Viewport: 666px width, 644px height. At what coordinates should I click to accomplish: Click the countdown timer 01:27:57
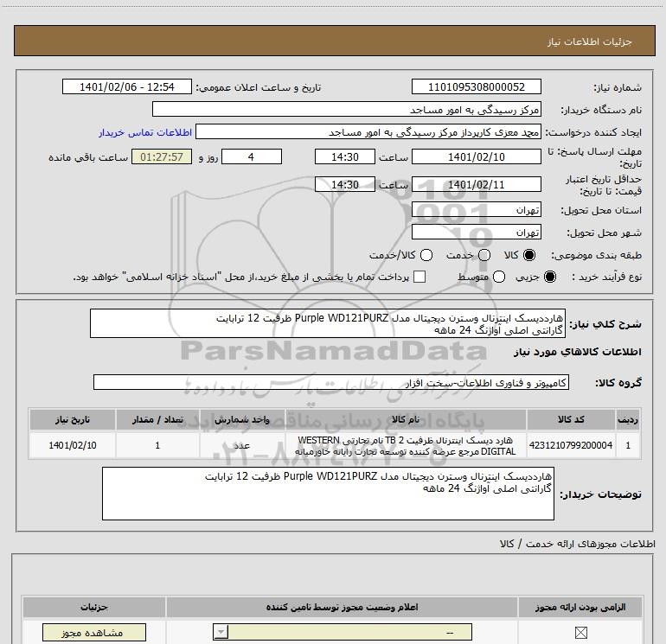[x=162, y=156]
